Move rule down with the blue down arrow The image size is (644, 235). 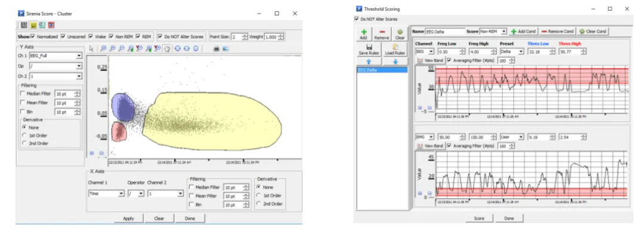click(x=395, y=61)
